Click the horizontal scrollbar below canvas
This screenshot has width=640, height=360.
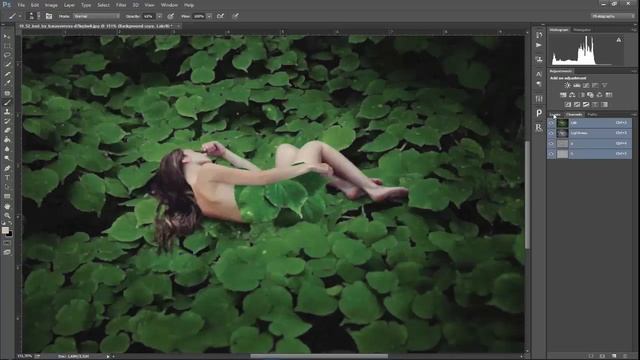point(319,356)
